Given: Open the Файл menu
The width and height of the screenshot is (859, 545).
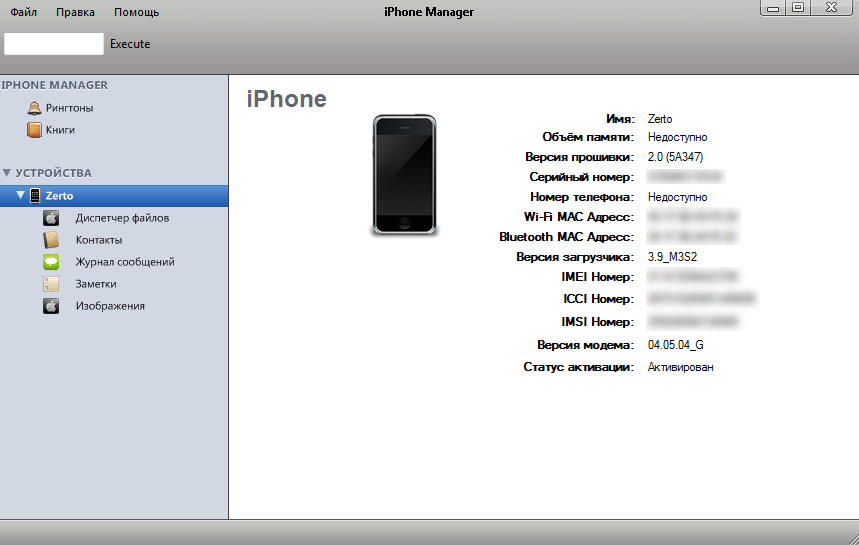Looking at the screenshot, I should click(24, 12).
